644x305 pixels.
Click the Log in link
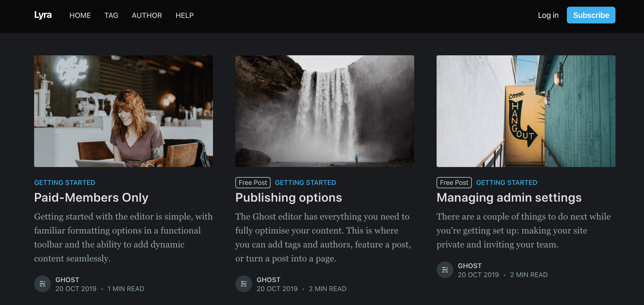pos(548,15)
